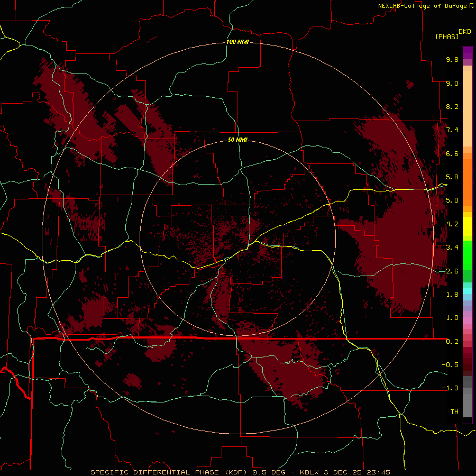Click the 7.4 scale value
The height and width of the screenshot is (476, 476).
coord(452,130)
